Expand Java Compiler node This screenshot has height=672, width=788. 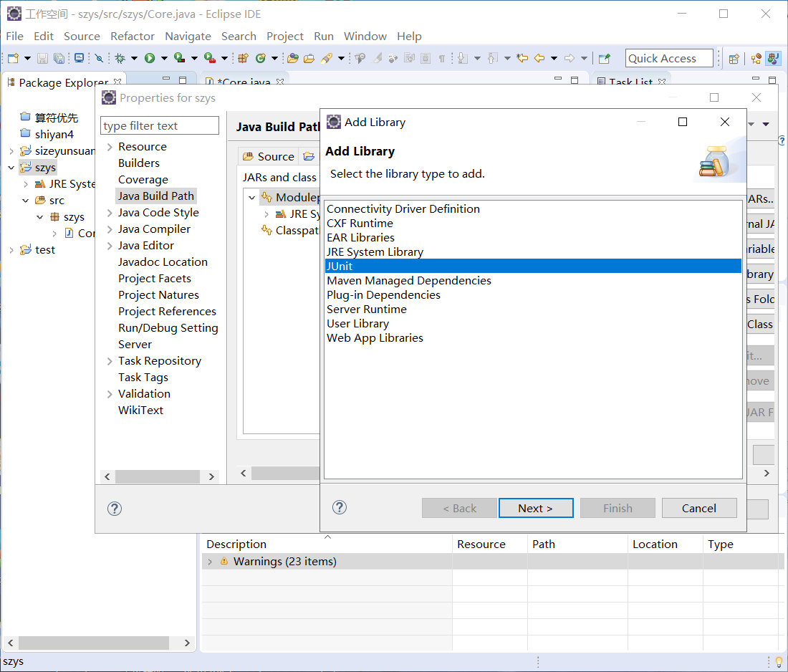click(x=110, y=229)
